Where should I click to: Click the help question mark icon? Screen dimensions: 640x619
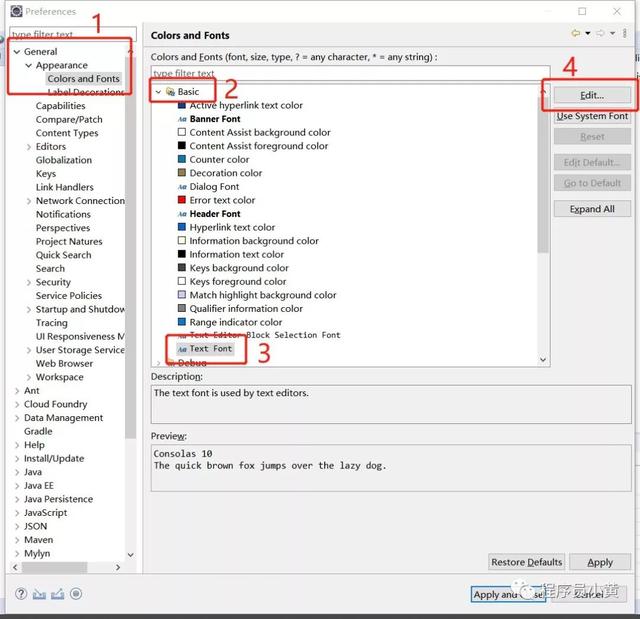point(21,594)
